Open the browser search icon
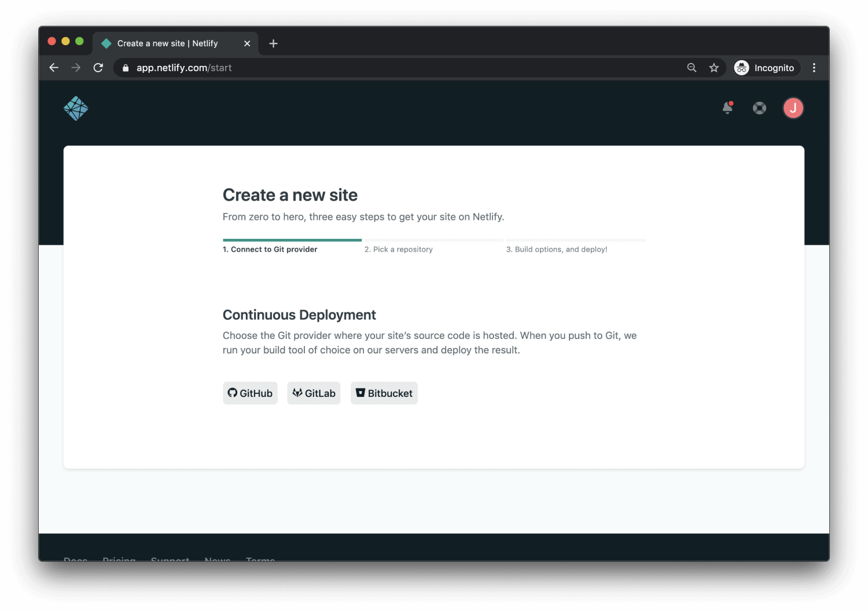This screenshot has width=868, height=612. pyautogui.click(x=692, y=68)
